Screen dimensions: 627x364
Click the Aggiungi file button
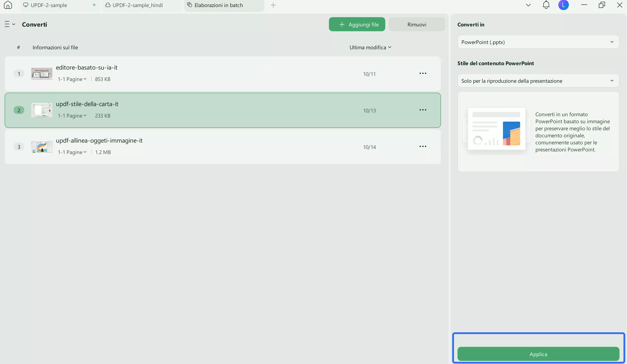coord(357,24)
